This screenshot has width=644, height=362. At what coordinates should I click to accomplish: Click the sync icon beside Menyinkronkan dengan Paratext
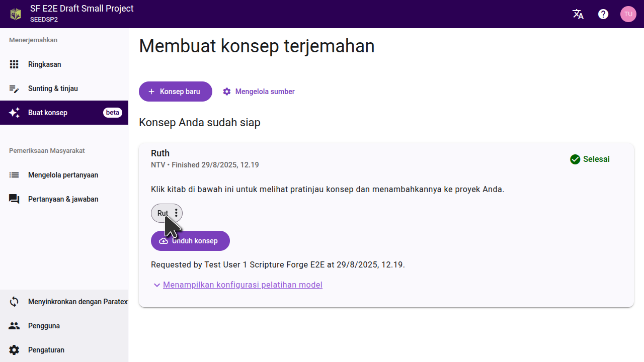coord(14,302)
